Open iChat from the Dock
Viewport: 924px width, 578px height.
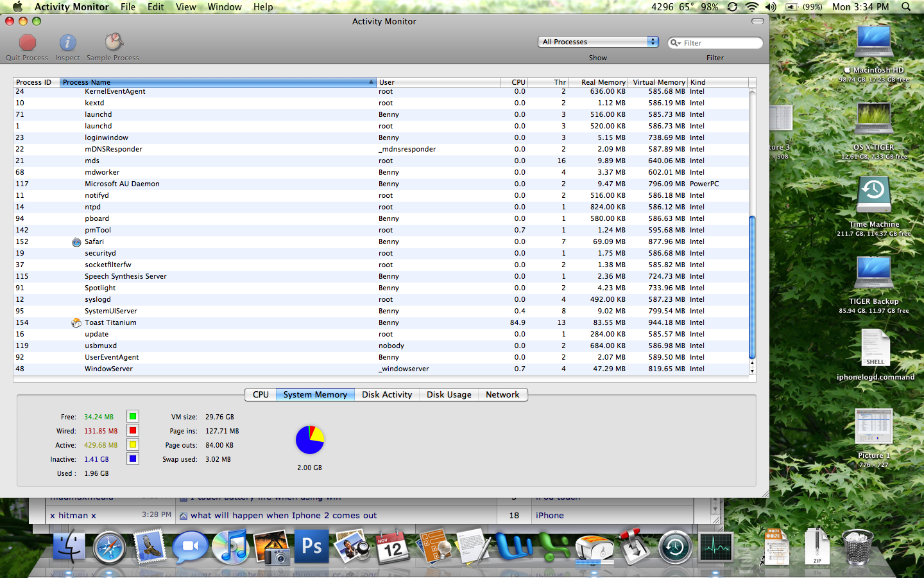coord(190,547)
